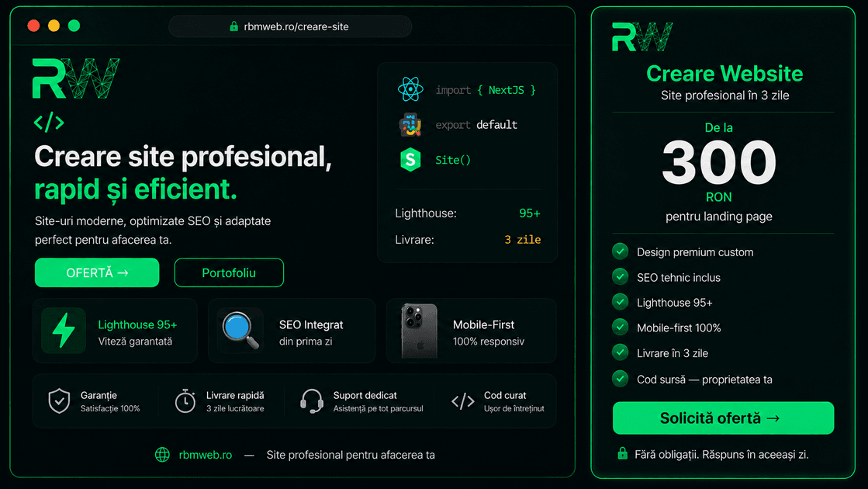Toggle the Livrare în 3 zile checkmark
868x489 pixels.
click(x=620, y=352)
